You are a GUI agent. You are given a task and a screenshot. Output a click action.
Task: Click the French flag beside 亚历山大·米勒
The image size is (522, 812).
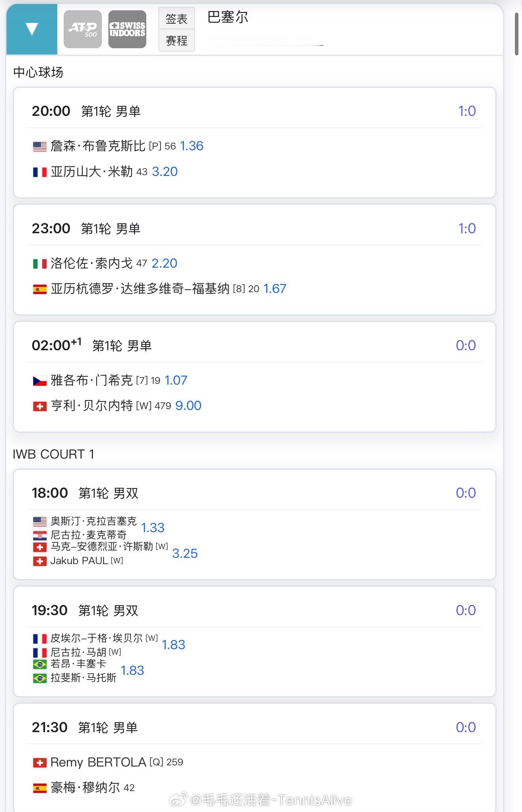(x=40, y=172)
